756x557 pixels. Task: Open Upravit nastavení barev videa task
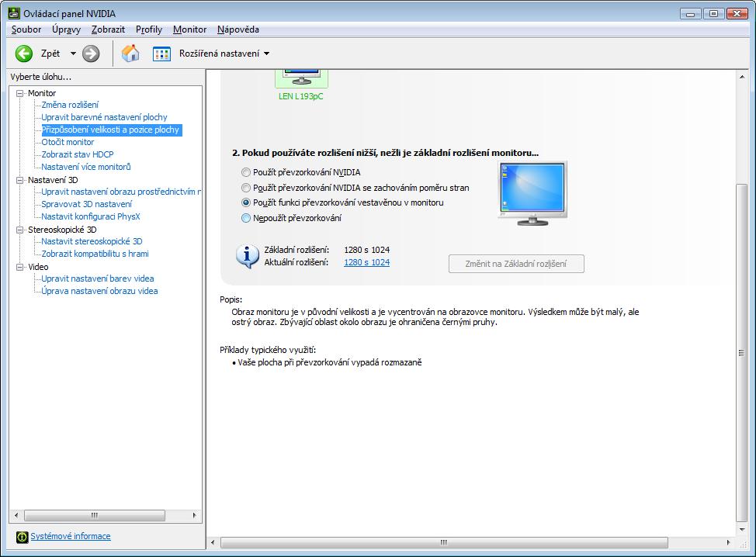(x=97, y=278)
